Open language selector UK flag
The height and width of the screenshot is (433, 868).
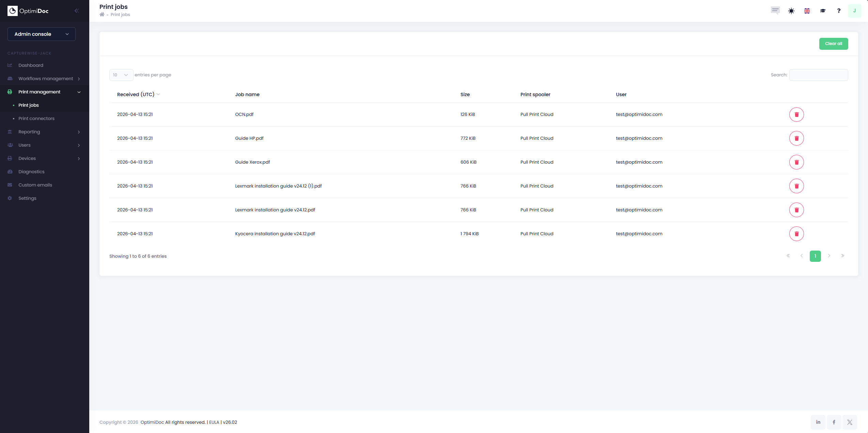click(x=807, y=11)
